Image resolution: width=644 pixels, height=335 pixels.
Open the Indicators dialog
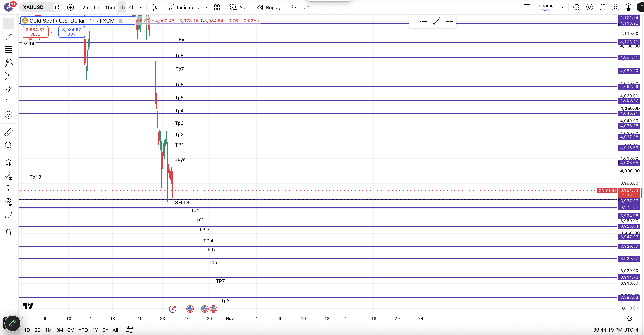tap(183, 7)
